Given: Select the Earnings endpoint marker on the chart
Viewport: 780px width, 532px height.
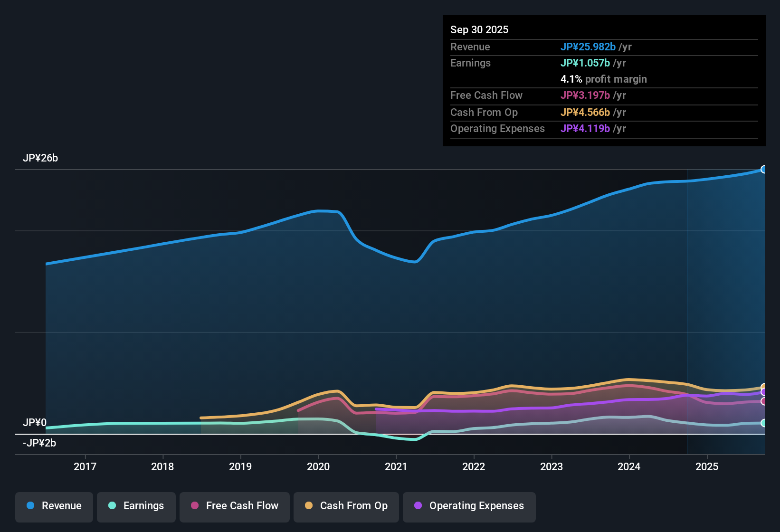Looking at the screenshot, I should tap(764, 423).
